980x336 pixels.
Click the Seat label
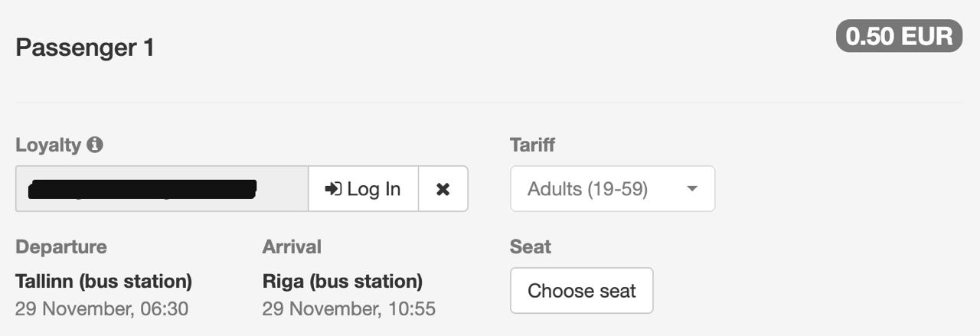coord(531,247)
